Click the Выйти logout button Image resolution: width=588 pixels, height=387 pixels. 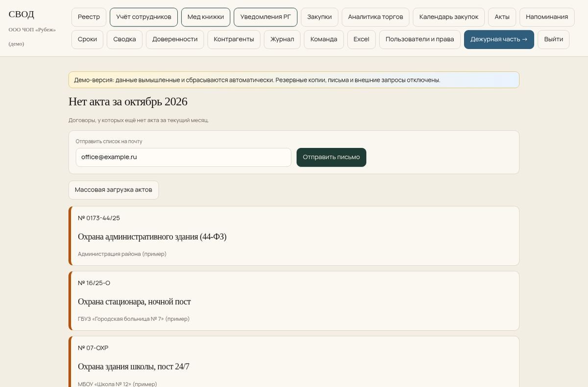(554, 40)
